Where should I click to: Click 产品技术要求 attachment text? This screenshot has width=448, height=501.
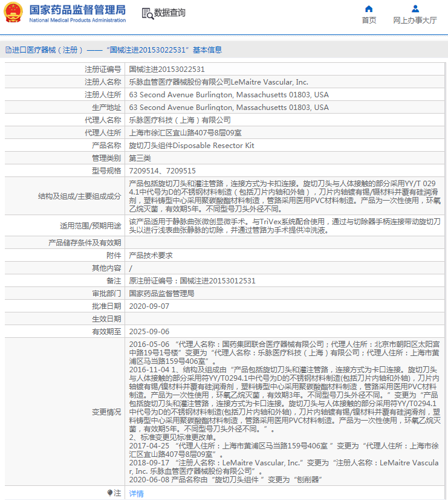[151, 255]
